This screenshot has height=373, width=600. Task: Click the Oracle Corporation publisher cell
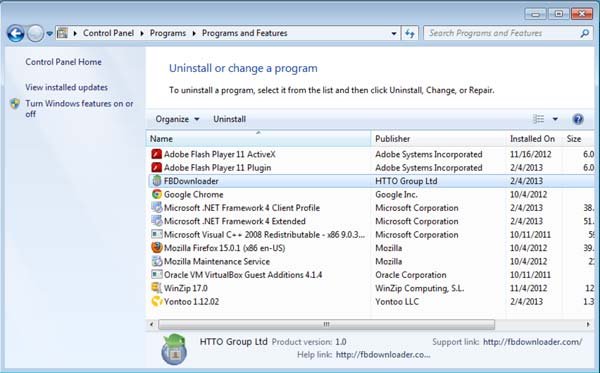pyautogui.click(x=411, y=275)
